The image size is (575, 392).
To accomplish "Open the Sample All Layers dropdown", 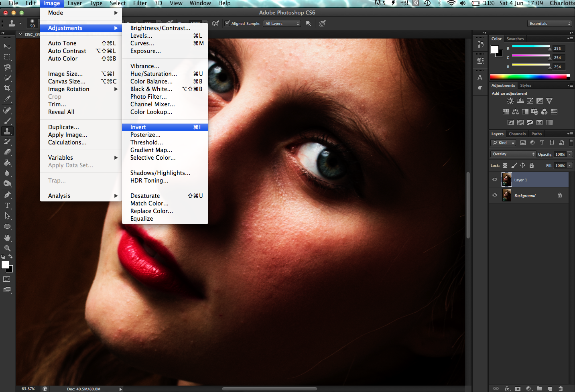I will 282,24.
